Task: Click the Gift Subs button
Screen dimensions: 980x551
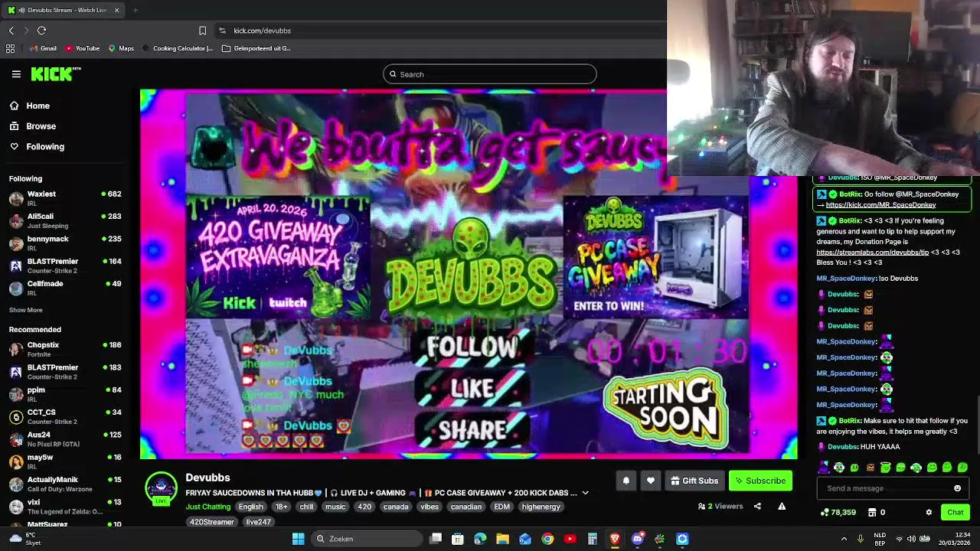Action: point(694,481)
